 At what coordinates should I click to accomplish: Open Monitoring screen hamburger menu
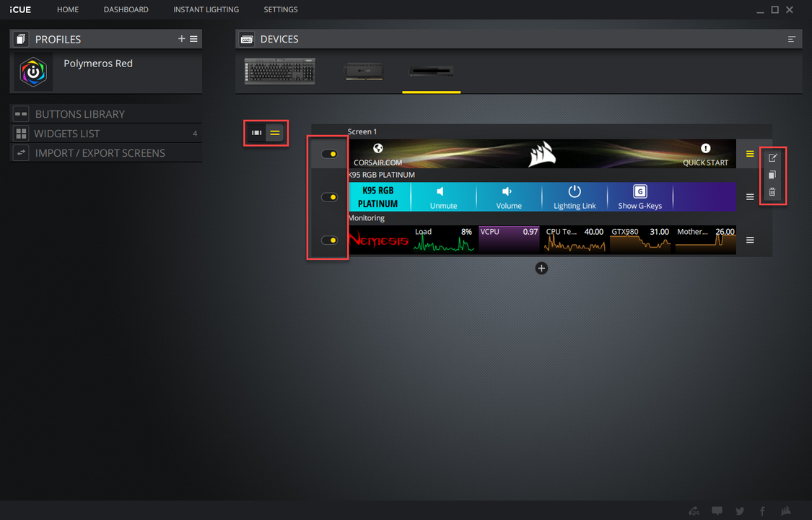pos(750,240)
